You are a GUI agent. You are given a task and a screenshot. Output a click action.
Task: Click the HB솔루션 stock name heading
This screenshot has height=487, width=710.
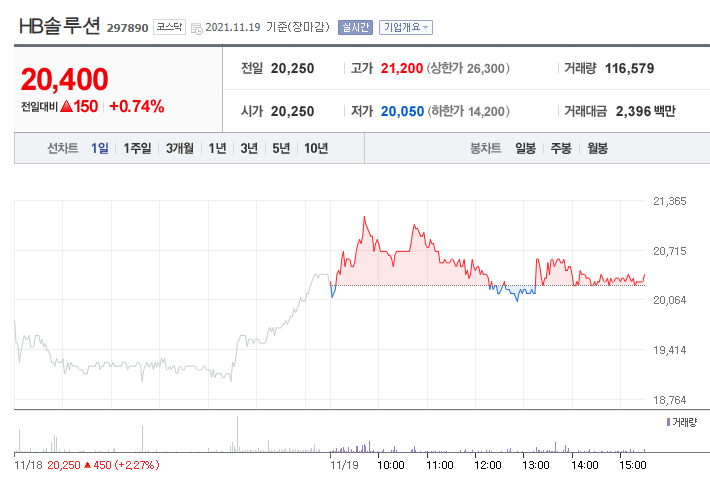click(59, 26)
